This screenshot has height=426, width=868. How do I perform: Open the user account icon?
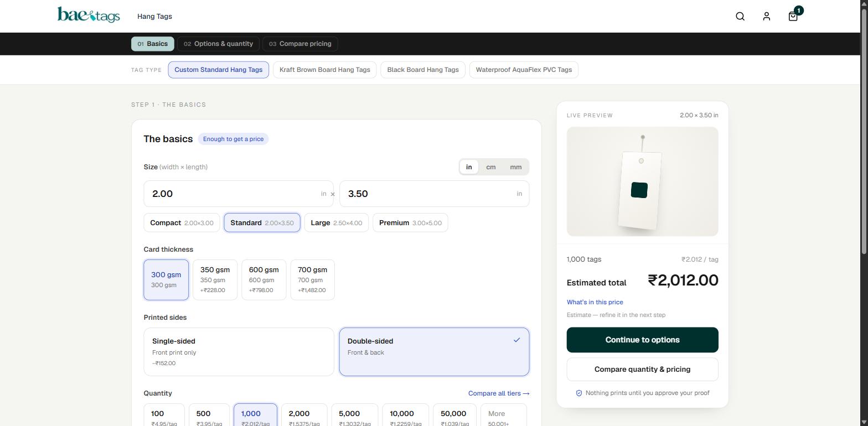point(767,17)
